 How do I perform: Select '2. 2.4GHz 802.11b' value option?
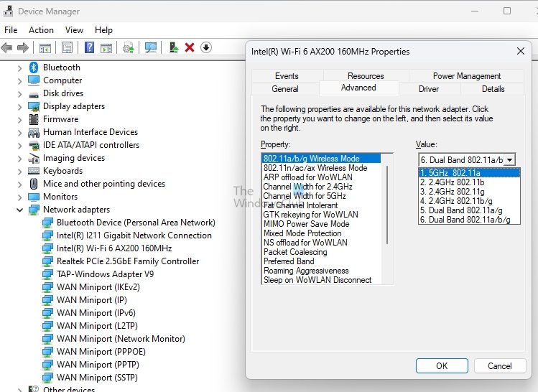pos(469,182)
